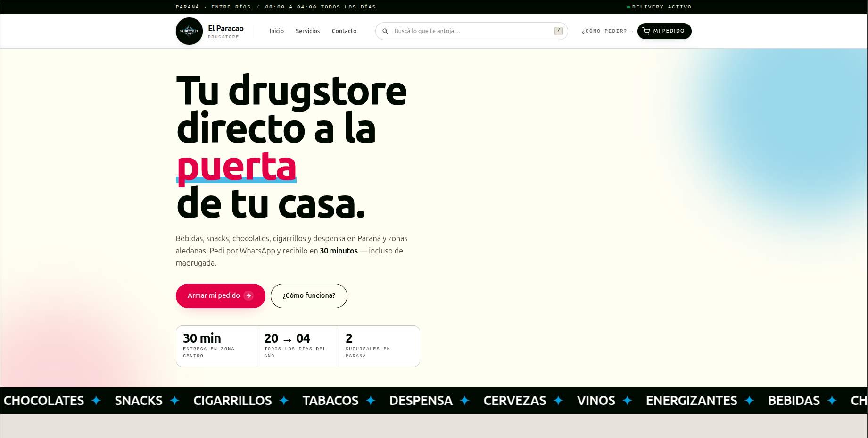Click the blue star after CIGARRILLOS
The width and height of the screenshot is (868, 438).
(284, 401)
